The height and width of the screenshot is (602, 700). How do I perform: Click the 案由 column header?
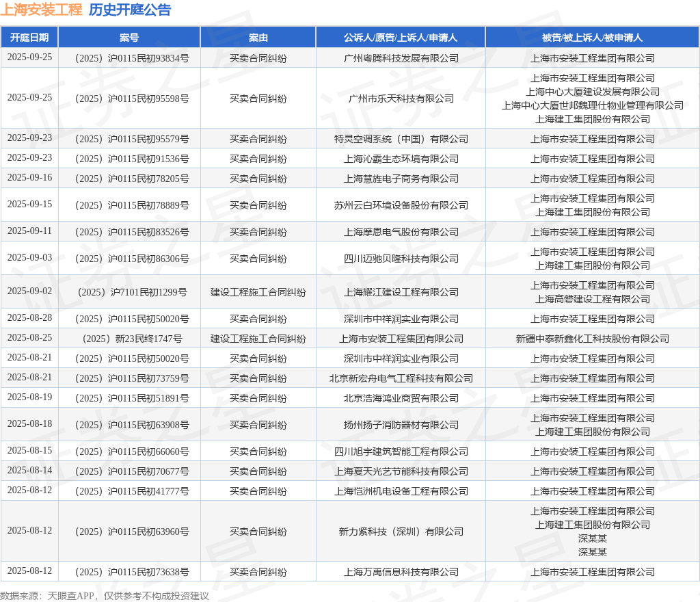tap(258, 38)
